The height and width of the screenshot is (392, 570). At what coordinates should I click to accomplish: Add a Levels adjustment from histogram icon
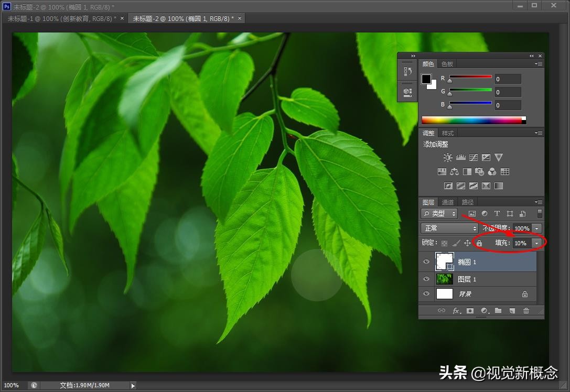(461, 157)
